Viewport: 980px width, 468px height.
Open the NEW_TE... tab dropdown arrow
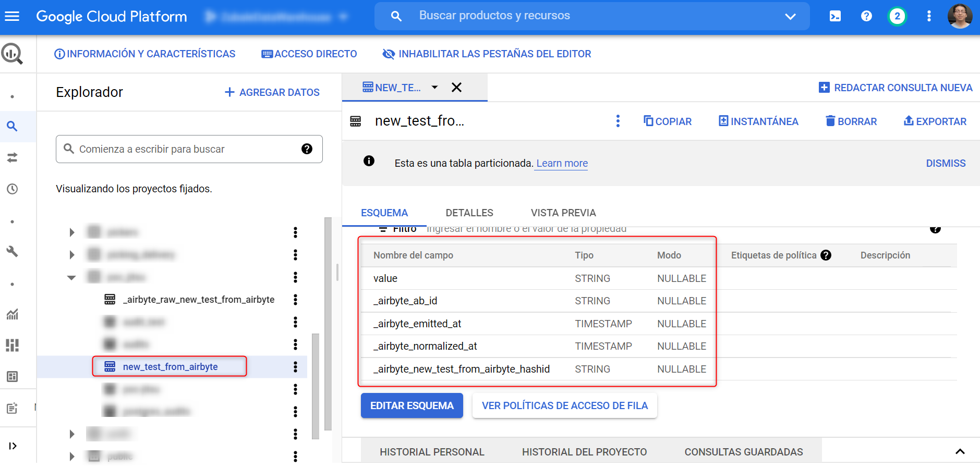(x=434, y=88)
